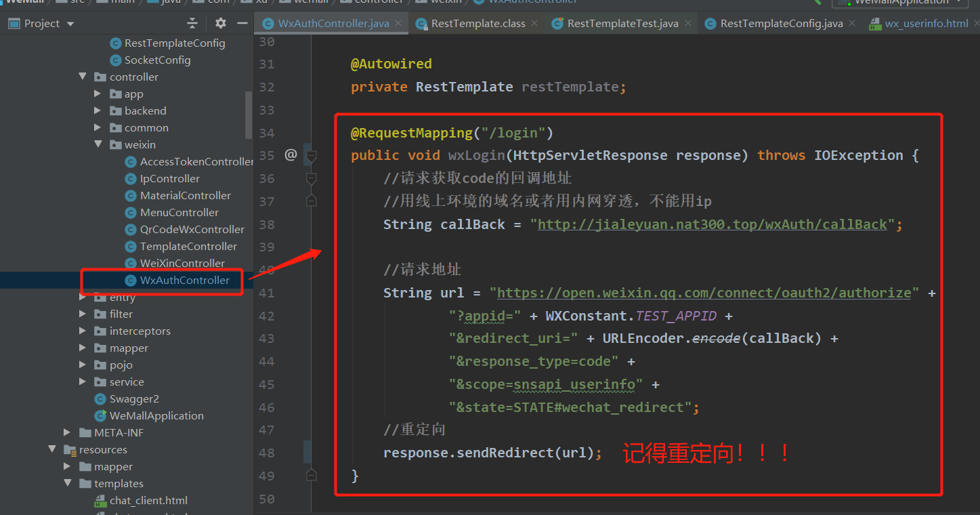Expand the app folder
The image size is (980, 515).
pos(98,94)
